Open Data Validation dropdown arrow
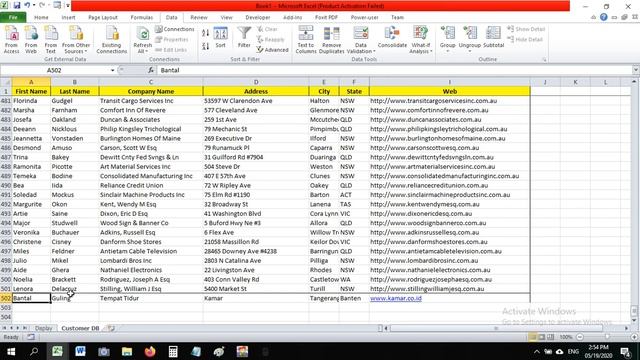The height and width of the screenshot is (360, 640). [x=374, y=51]
